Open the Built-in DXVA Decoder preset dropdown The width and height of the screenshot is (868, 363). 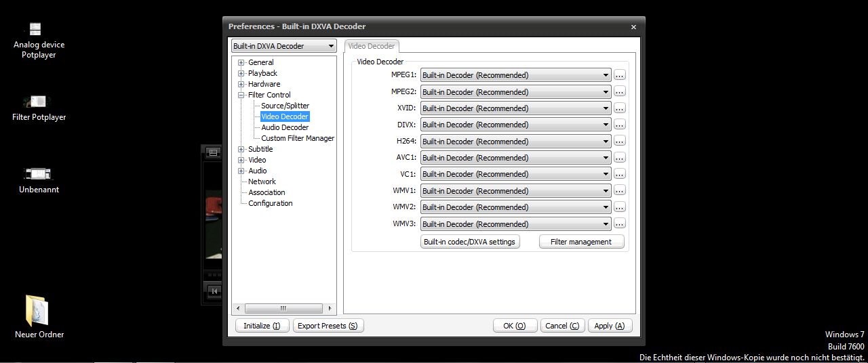pos(283,46)
